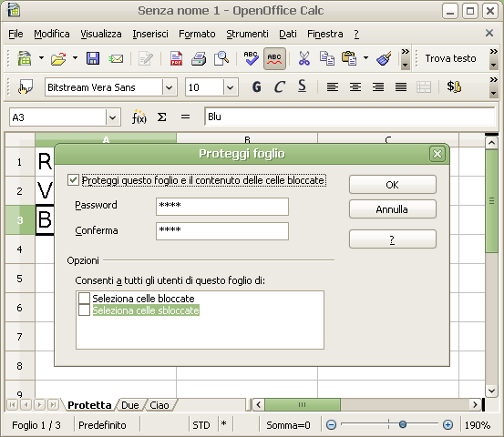
Task: Open the Dati menu
Action: [x=288, y=34]
